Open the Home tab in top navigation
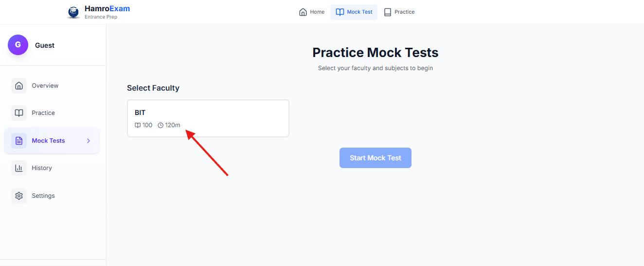This screenshot has height=266, width=644. [x=312, y=12]
